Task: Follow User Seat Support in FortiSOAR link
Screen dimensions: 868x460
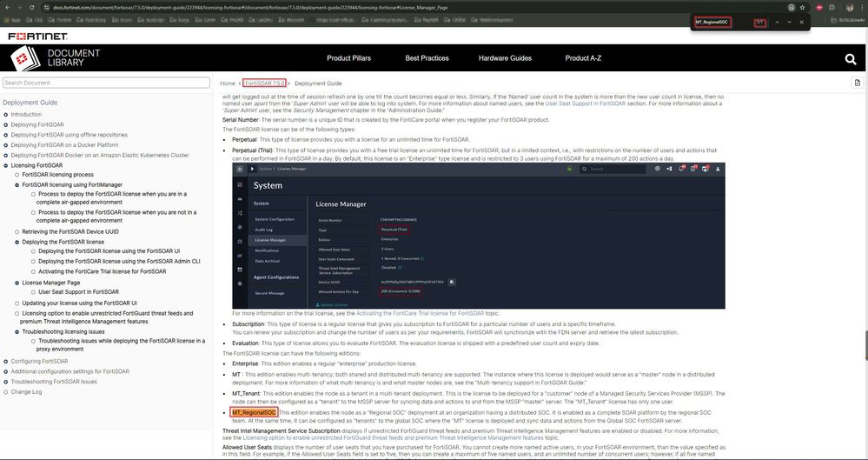Action: (x=585, y=103)
